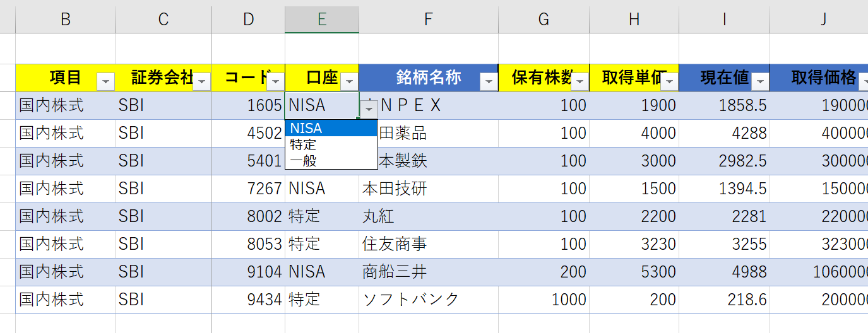Select code cell 9104
The height and width of the screenshot is (333, 868).
(248, 272)
